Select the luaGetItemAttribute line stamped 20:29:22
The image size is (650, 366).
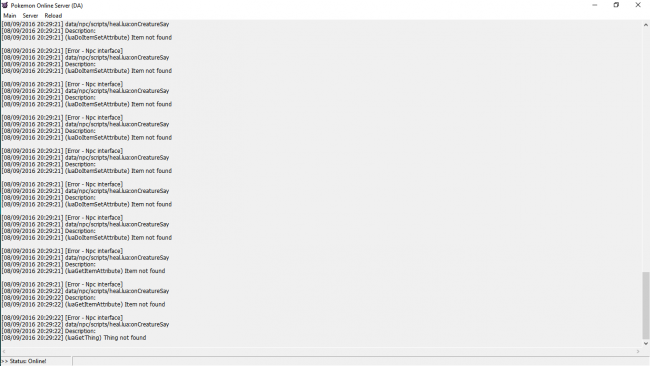pos(83,304)
